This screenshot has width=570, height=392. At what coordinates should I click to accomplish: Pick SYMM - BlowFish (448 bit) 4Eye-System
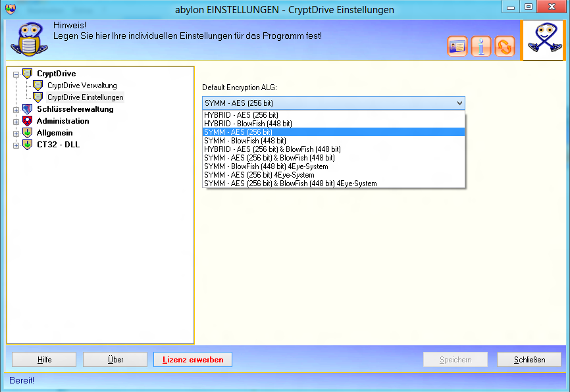(x=333, y=166)
